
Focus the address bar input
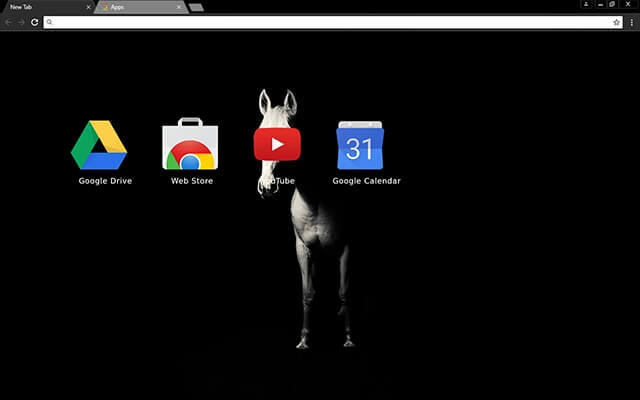click(333, 22)
